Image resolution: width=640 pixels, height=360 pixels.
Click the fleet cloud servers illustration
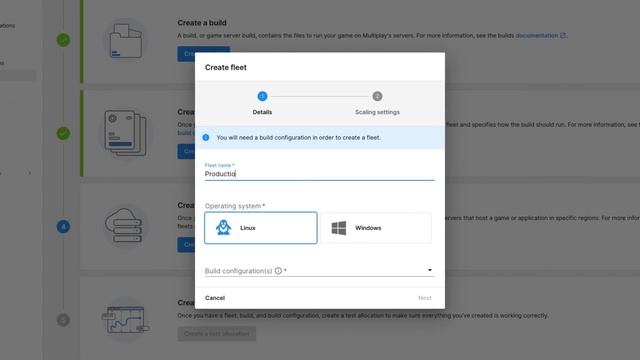coord(124,226)
